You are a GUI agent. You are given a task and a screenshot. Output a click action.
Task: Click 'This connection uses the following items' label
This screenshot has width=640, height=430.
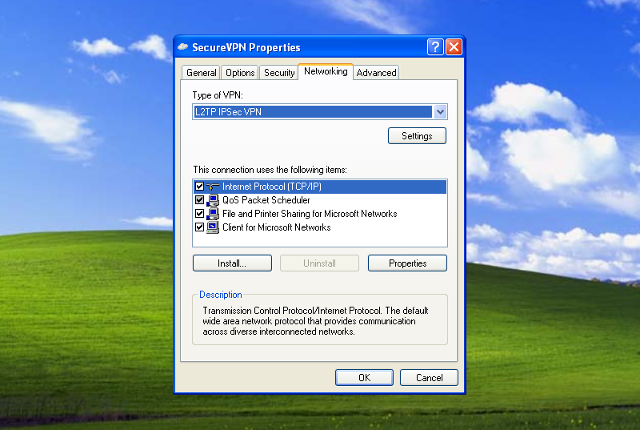point(270,170)
